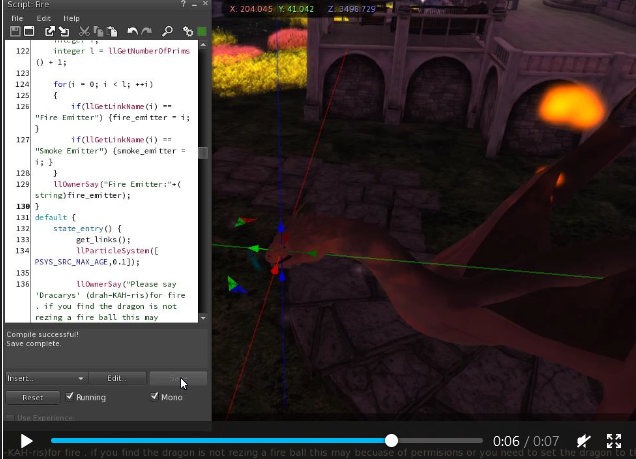Click the 'default {' code line
This screenshot has height=459, width=636.
[55, 217]
